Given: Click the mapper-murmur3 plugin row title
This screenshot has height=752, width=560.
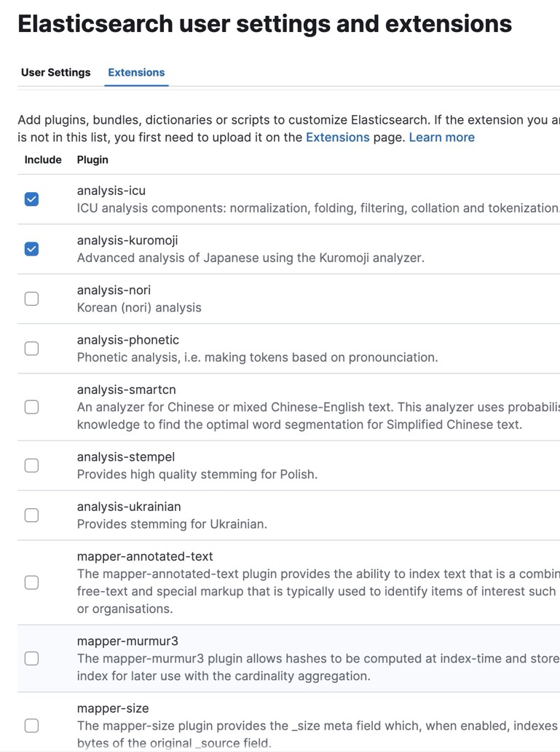Looking at the screenshot, I should (127, 641).
